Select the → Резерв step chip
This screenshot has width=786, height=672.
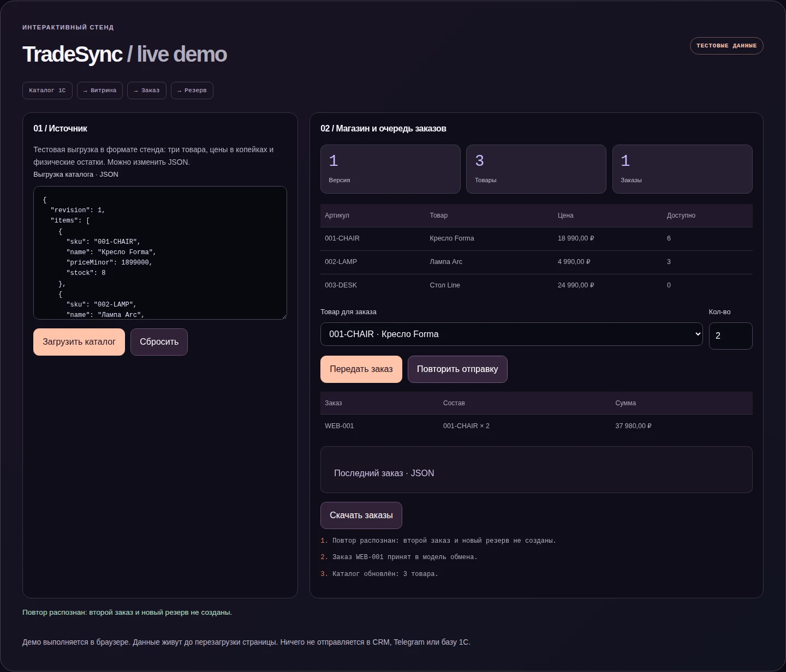click(x=192, y=91)
